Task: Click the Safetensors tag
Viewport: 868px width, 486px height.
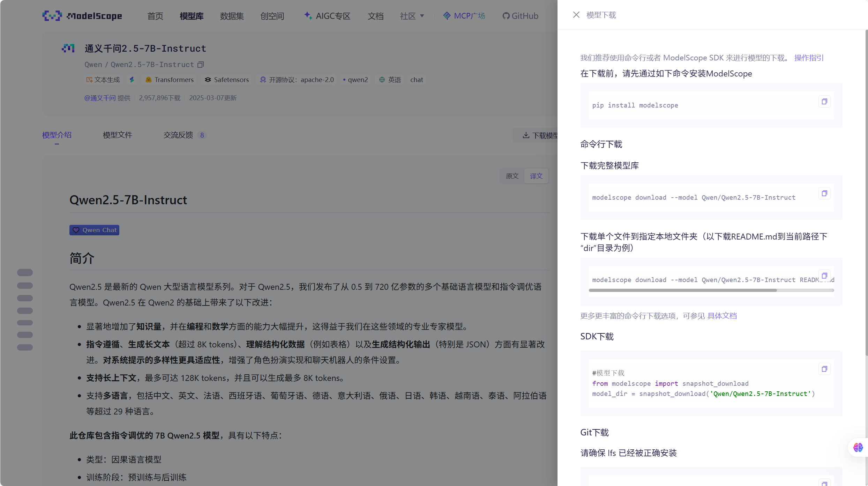Action: (227, 80)
